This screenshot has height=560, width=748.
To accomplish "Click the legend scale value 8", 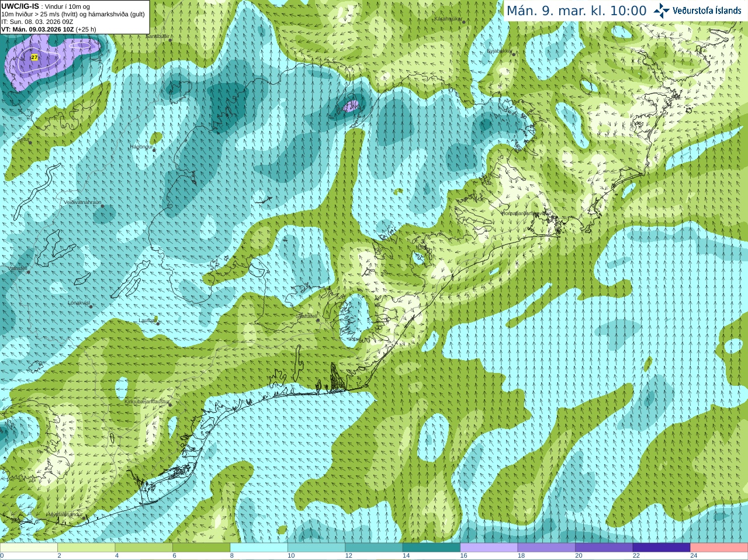I will click(x=232, y=556).
